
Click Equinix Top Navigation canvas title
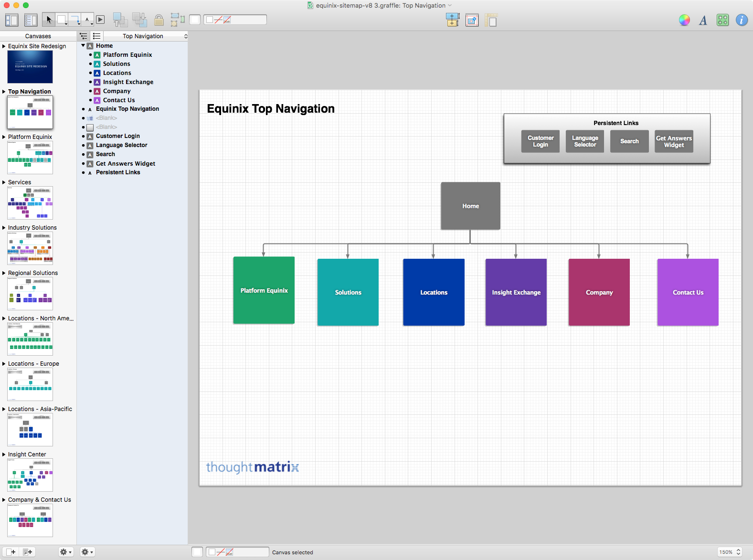click(271, 109)
